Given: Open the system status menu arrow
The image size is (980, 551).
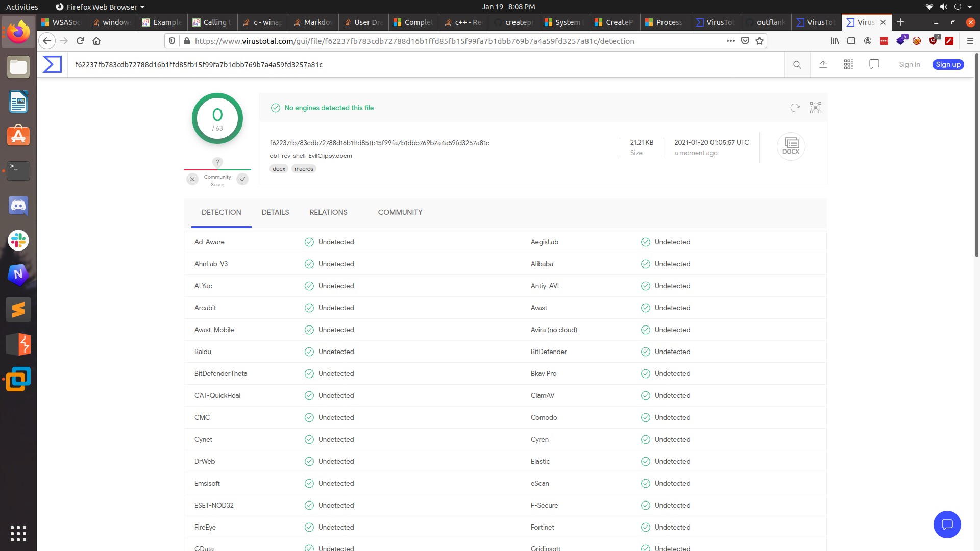Looking at the screenshot, I should point(970,7).
